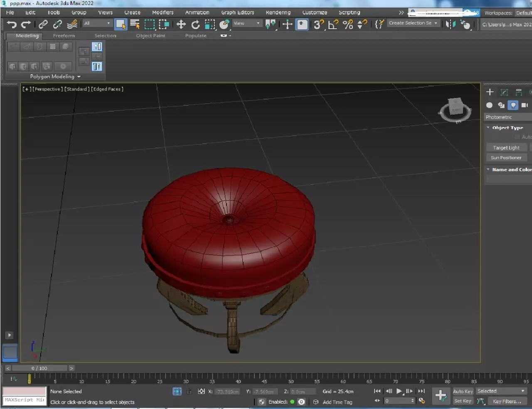Toggle the selection lock padlock icon
532x409 pixels.
189,391
